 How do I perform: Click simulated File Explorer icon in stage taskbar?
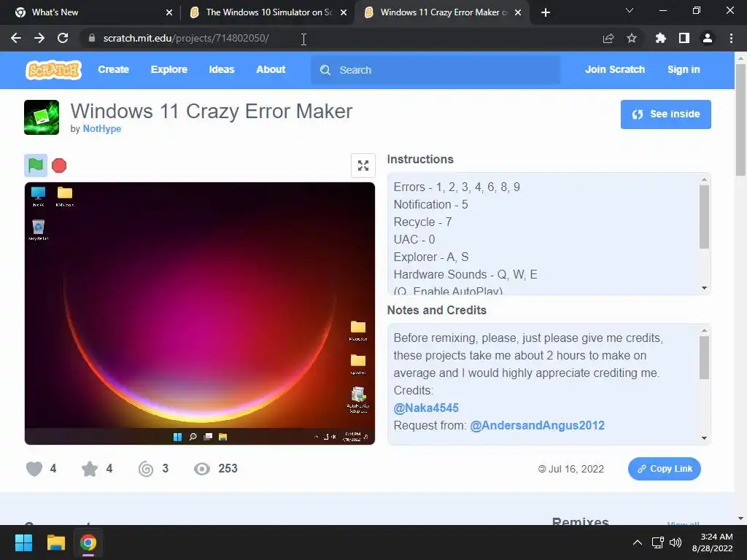pos(222,437)
